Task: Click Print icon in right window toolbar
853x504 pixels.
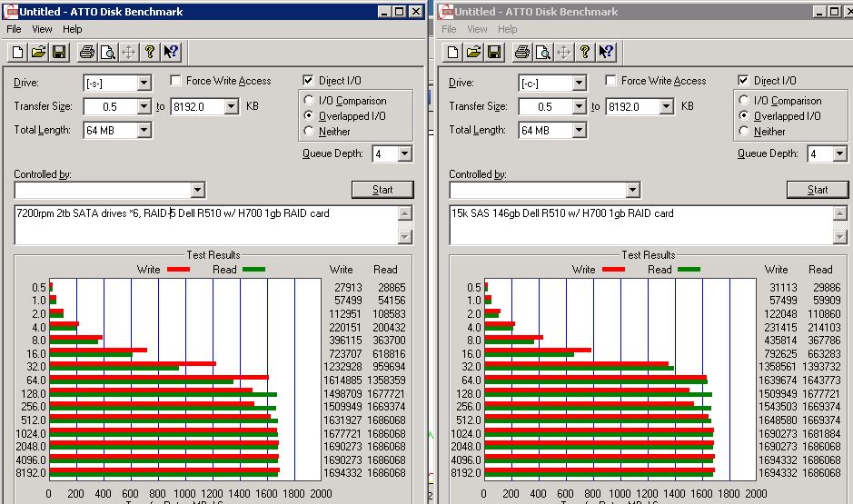Action: click(522, 52)
